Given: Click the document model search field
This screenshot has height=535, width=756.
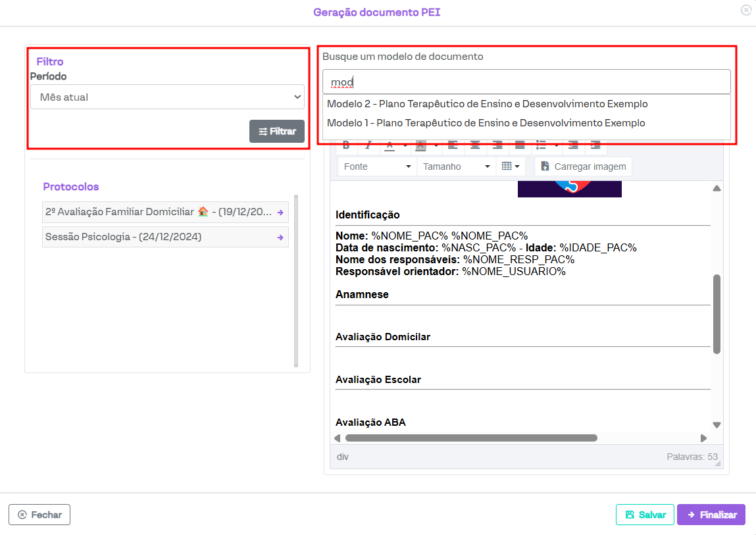Looking at the screenshot, I should (526, 82).
